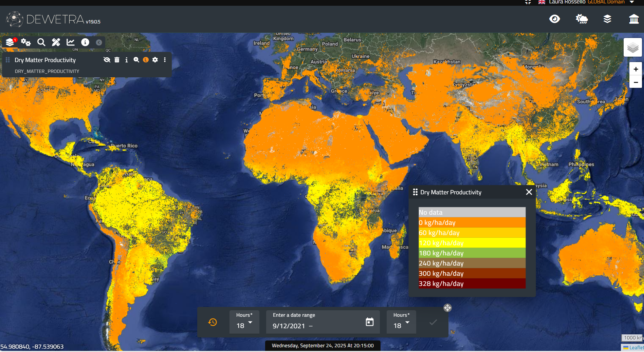Collapse the left toolbar panel arrow
This screenshot has width=644, height=352.
pyautogui.click(x=99, y=42)
